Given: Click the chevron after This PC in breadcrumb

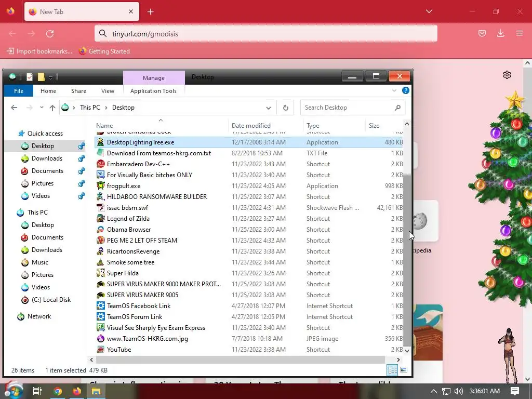Looking at the screenshot, I should [x=106, y=108].
